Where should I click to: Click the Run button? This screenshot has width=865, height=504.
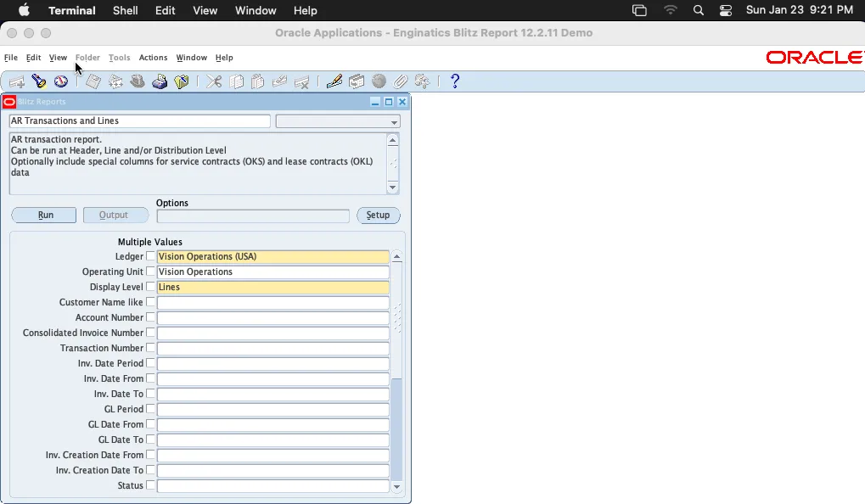click(44, 215)
